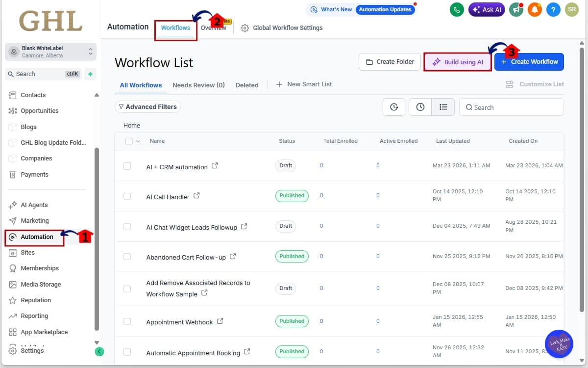Viewport: 588px width, 368px height.
Task: Click the Create Workflow button
Action: (529, 61)
